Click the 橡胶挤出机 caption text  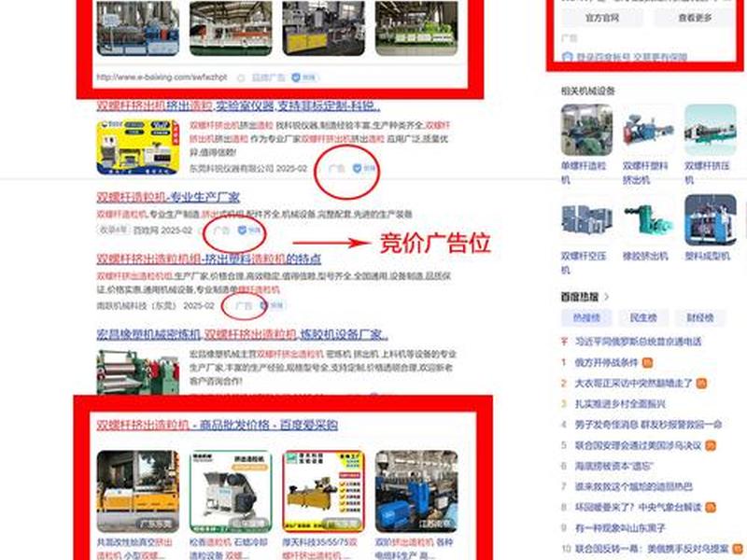645,256
